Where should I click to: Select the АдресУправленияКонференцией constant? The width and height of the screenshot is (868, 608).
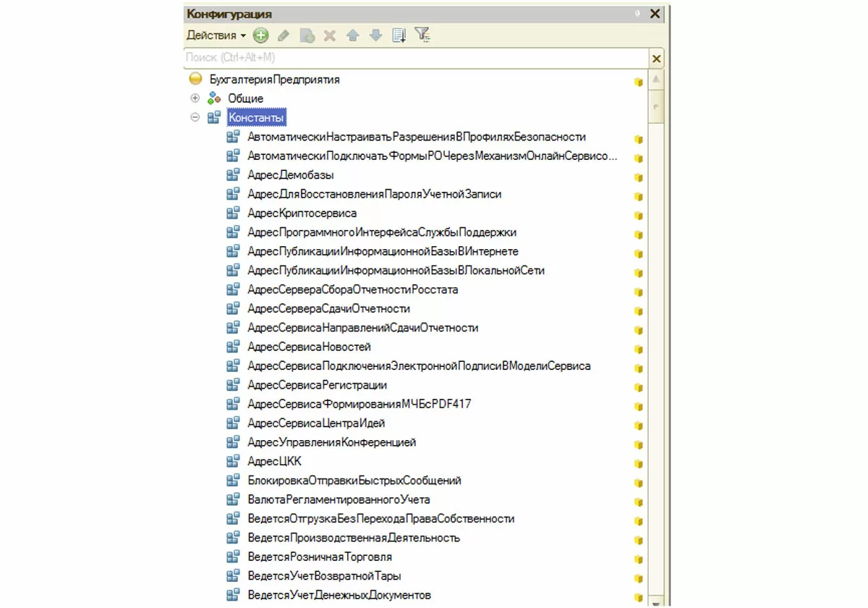(332, 442)
